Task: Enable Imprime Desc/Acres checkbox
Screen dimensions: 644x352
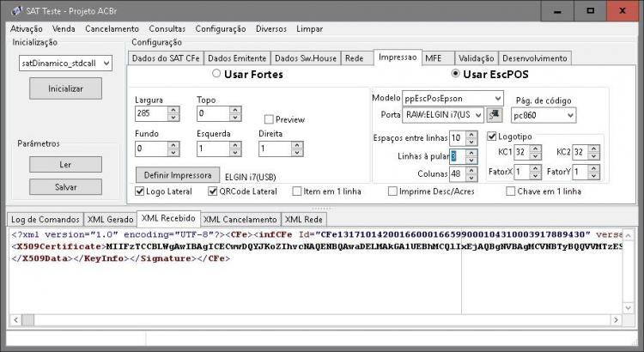Action: pos(392,191)
